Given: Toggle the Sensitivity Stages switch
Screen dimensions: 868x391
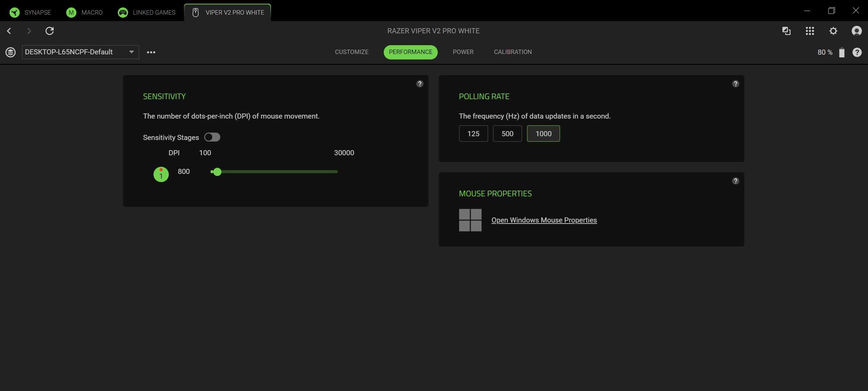Looking at the screenshot, I should (212, 137).
